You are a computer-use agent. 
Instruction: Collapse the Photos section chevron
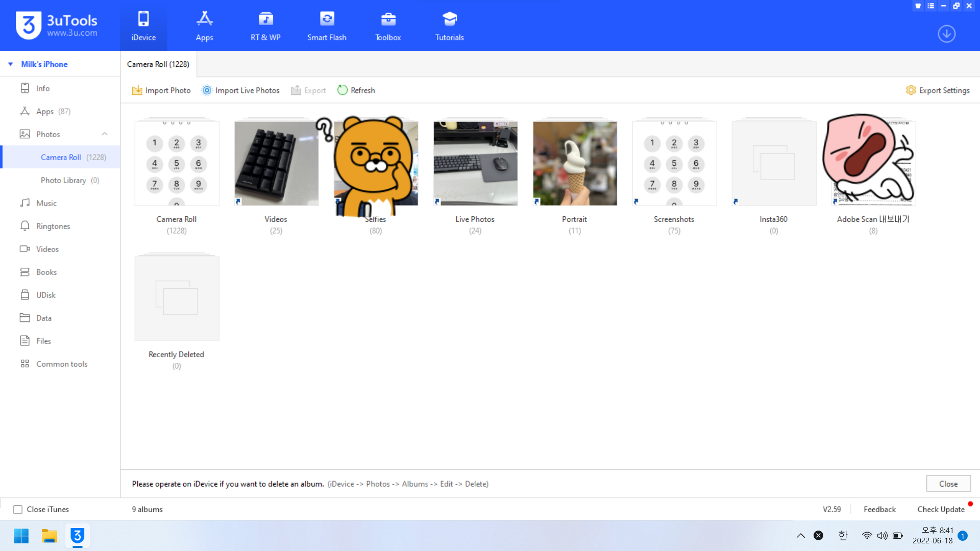[105, 134]
